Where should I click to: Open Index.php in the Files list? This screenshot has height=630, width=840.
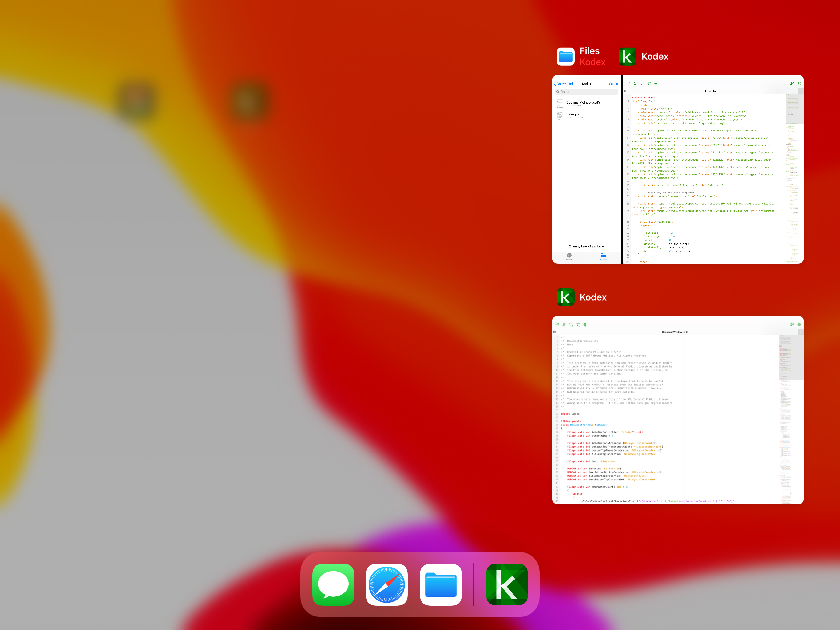click(x=573, y=115)
